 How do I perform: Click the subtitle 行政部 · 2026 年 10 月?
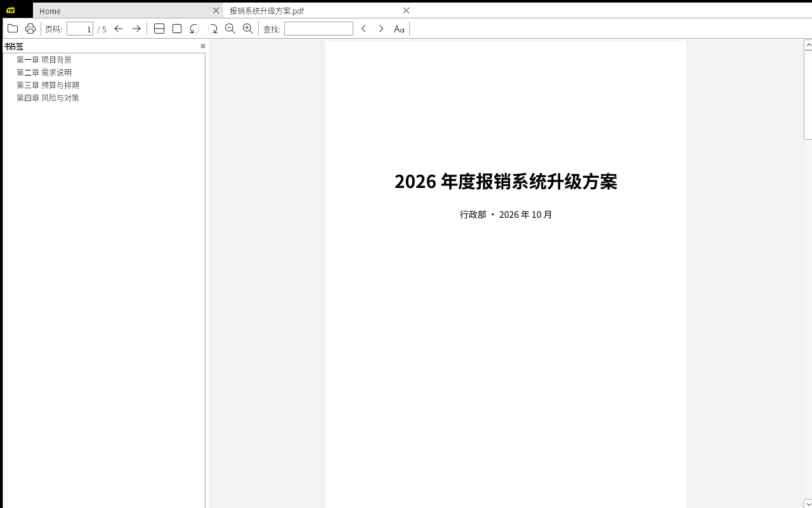[506, 215]
